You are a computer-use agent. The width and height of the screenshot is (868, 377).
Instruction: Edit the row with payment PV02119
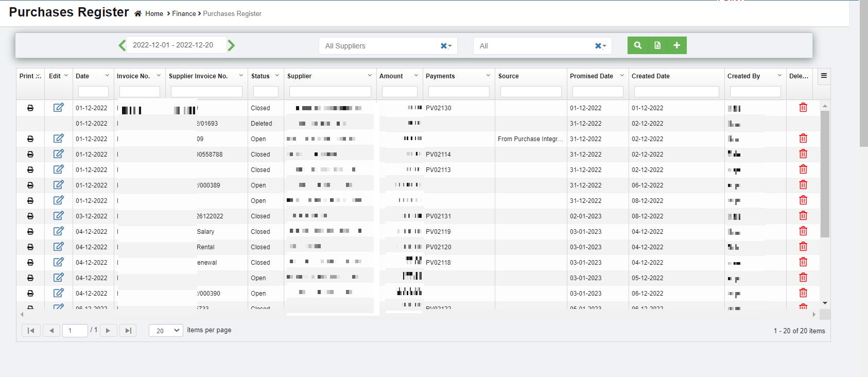coord(59,231)
